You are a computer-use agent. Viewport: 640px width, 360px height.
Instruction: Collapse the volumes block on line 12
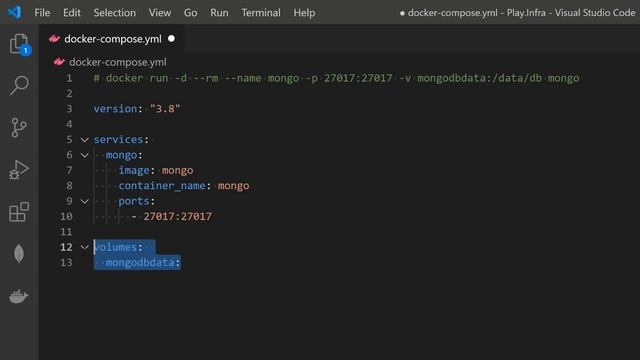(x=84, y=247)
